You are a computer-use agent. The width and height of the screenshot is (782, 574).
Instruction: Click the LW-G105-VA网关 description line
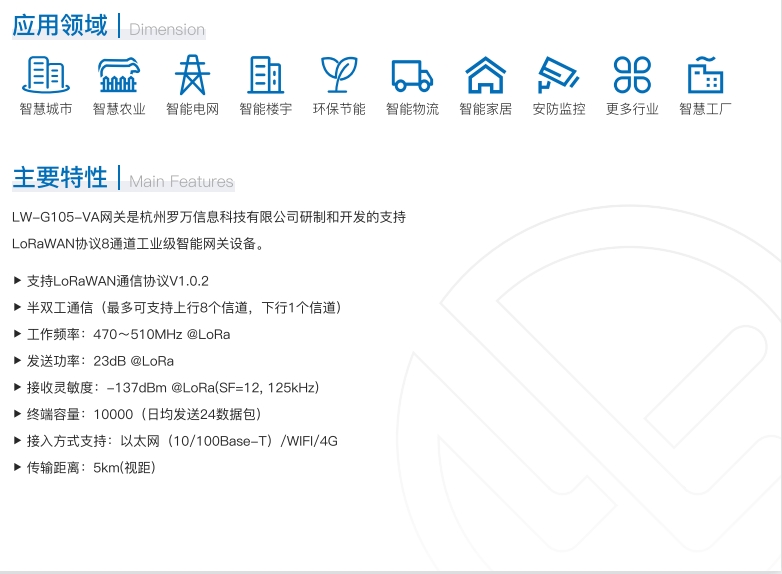pyautogui.click(x=209, y=217)
